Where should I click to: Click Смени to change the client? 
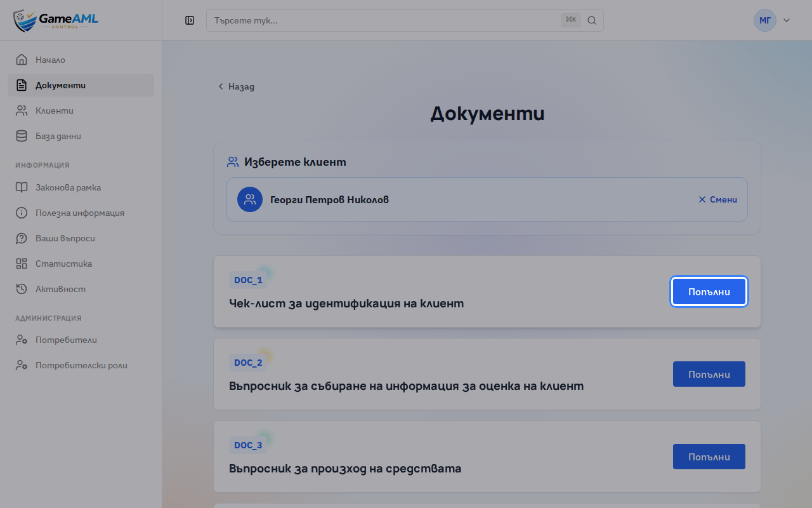717,199
